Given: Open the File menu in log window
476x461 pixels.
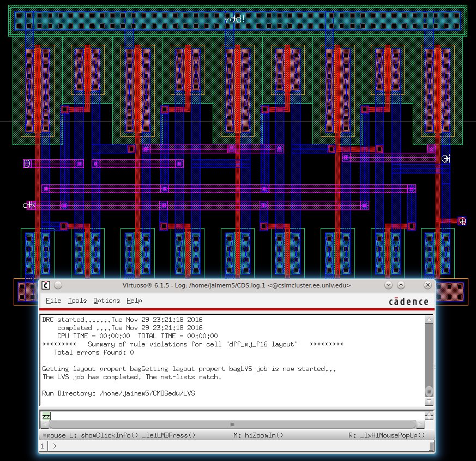Looking at the screenshot, I should 53,301.
